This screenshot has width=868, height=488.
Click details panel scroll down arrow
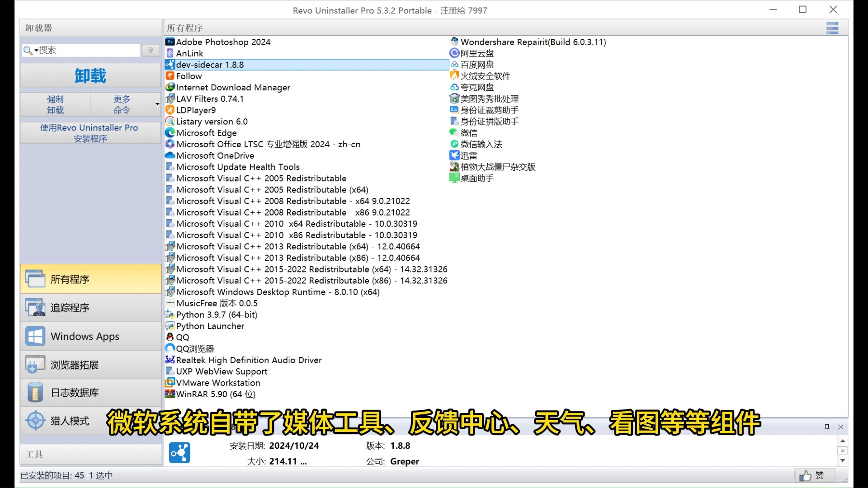pos(842,460)
